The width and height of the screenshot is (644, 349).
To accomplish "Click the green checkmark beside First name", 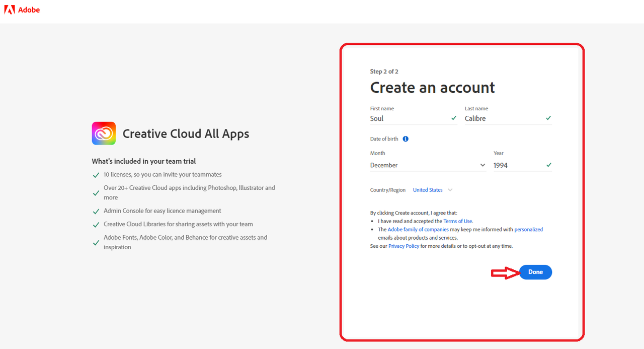I will coord(454,118).
